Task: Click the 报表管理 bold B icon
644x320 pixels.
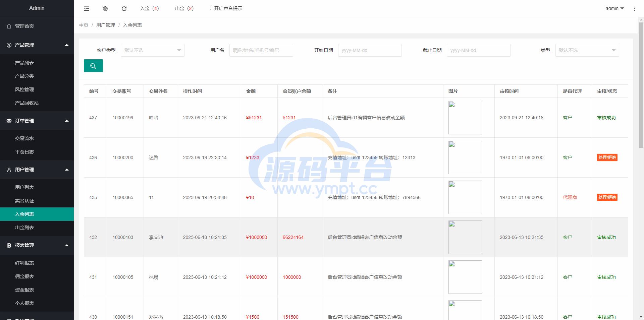Action: (9, 245)
